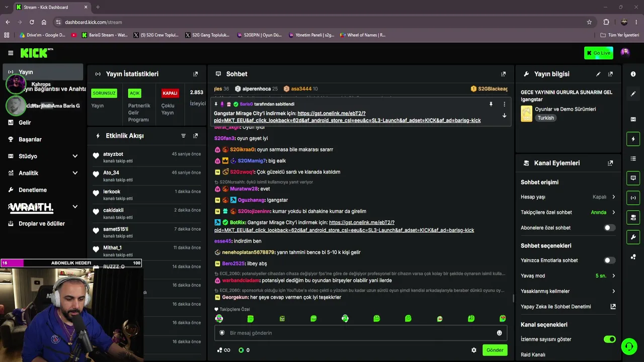Viewport: 644px width, 362px height.
Task: Select the Turkish language tag
Action: click(x=545, y=118)
